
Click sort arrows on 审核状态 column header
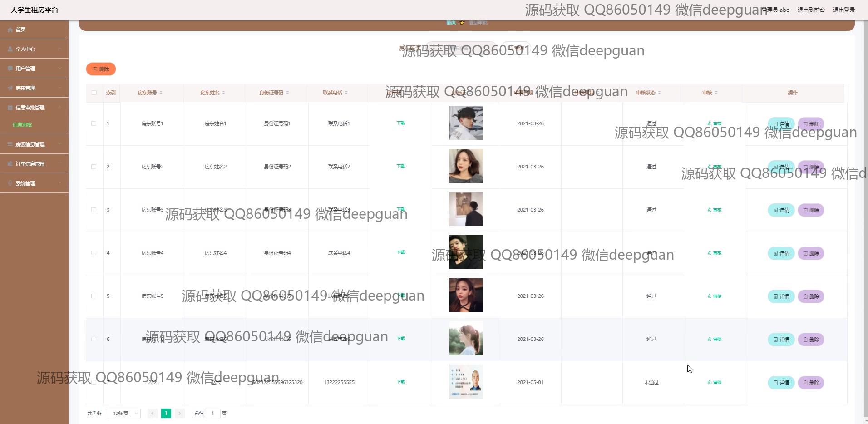tap(659, 93)
